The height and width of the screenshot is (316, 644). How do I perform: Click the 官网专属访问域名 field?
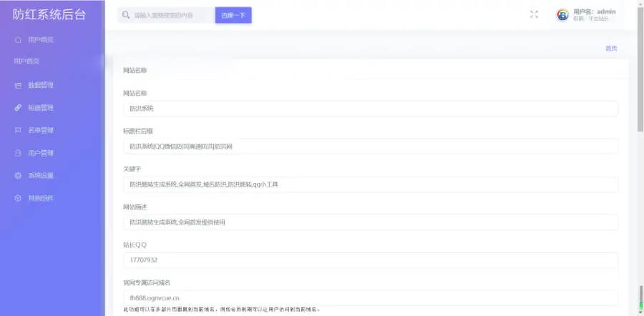[370, 298]
